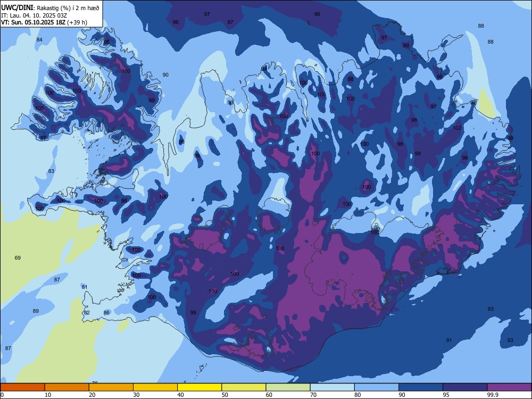Click the map value '81' on Reykjanes
The image size is (532, 399).
point(85,287)
